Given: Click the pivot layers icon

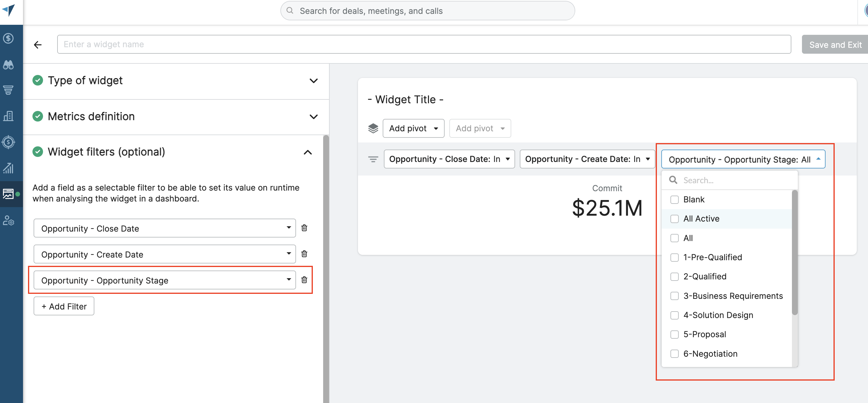Looking at the screenshot, I should 373,129.
